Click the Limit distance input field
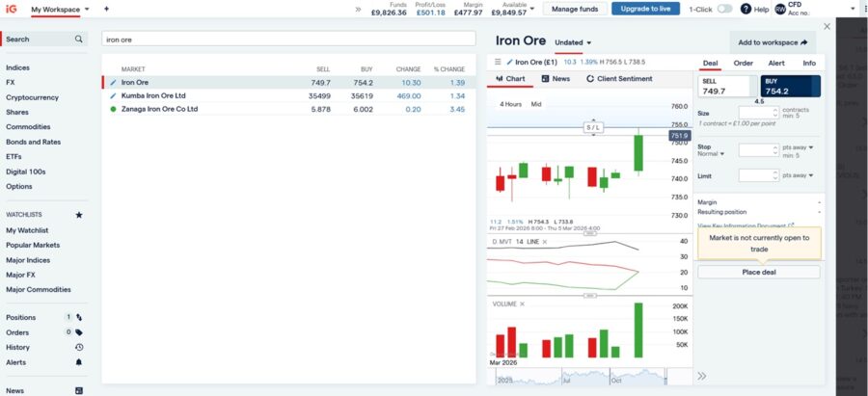Viewport: 868px width, 396px height. (759, 175)
